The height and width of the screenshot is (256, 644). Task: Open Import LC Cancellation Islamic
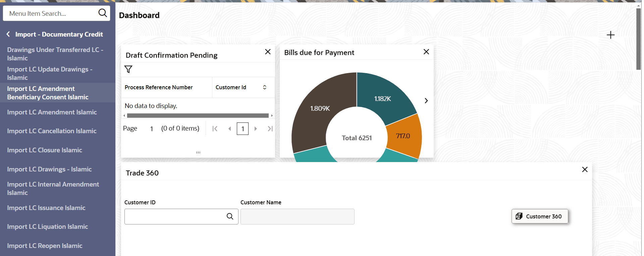pyautogui.click(x=52, y=131)
